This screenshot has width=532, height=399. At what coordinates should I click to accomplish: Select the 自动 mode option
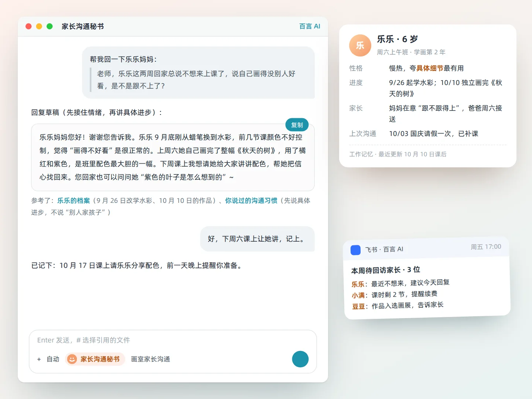click(x=53, y=359)
